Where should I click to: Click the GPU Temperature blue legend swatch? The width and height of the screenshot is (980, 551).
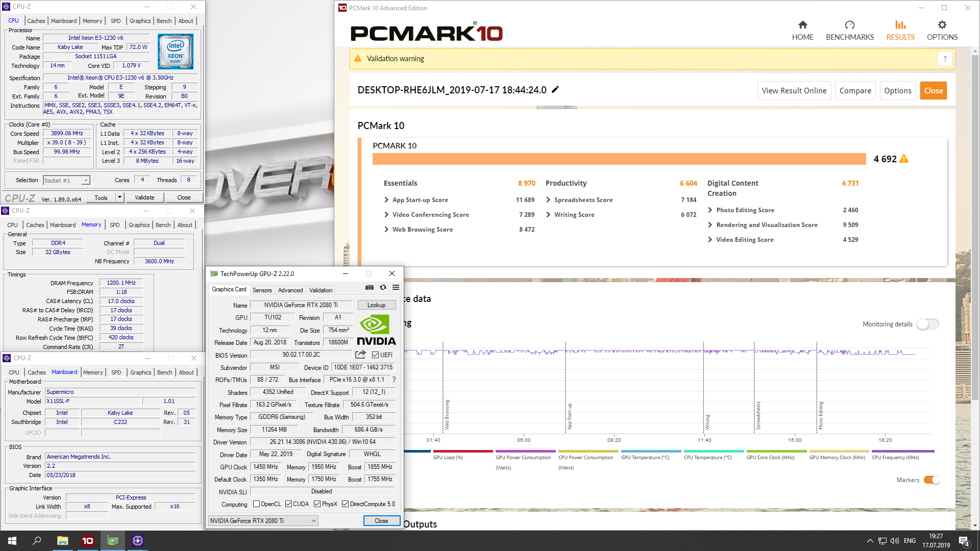point(651,451)
